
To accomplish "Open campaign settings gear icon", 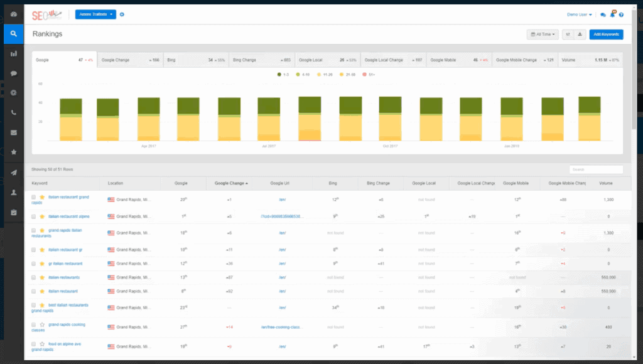I will pos(122,14).
